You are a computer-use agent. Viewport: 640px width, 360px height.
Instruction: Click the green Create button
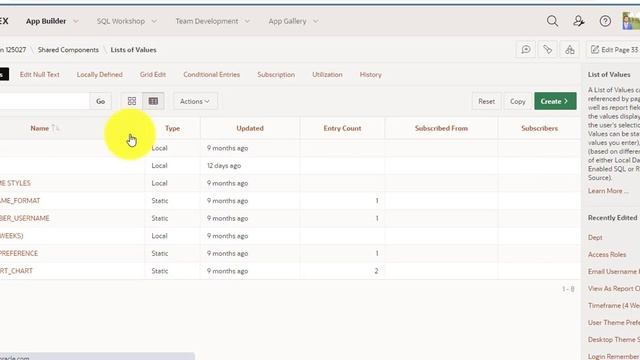point(555,101)
